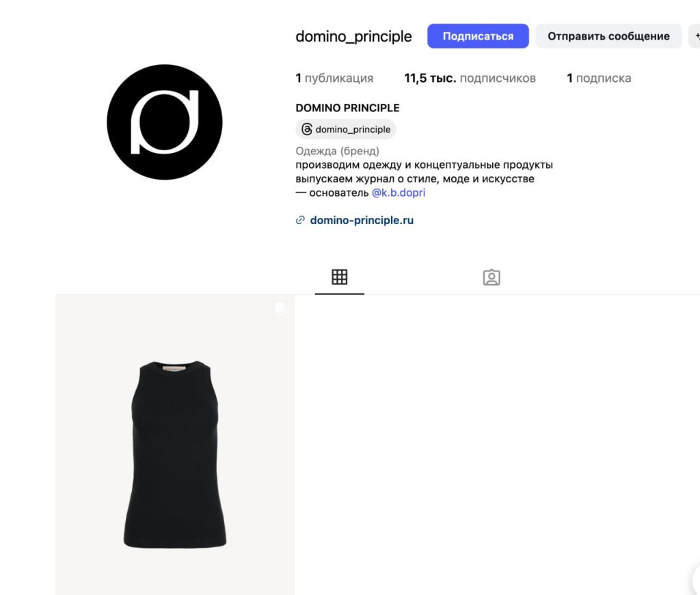Click the carousel multi-photo icon on post
This screenshot has width=700, height=595.
281,309
